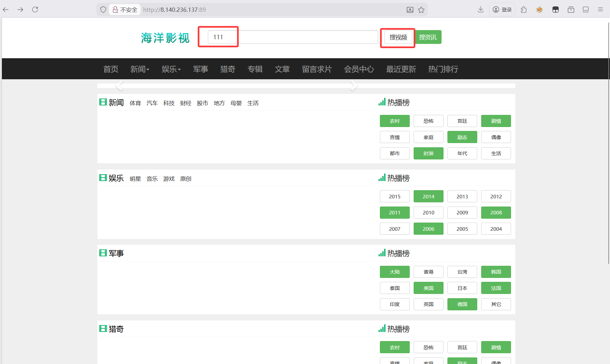This screenshot has width=610, height=364.
Task: Open the browser downloads icon
Action: 481,9
